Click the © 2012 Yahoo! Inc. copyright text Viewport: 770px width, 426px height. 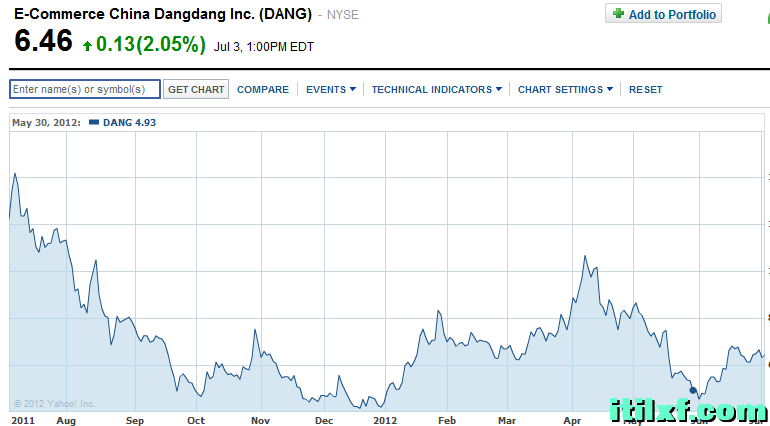coord(55,404)
